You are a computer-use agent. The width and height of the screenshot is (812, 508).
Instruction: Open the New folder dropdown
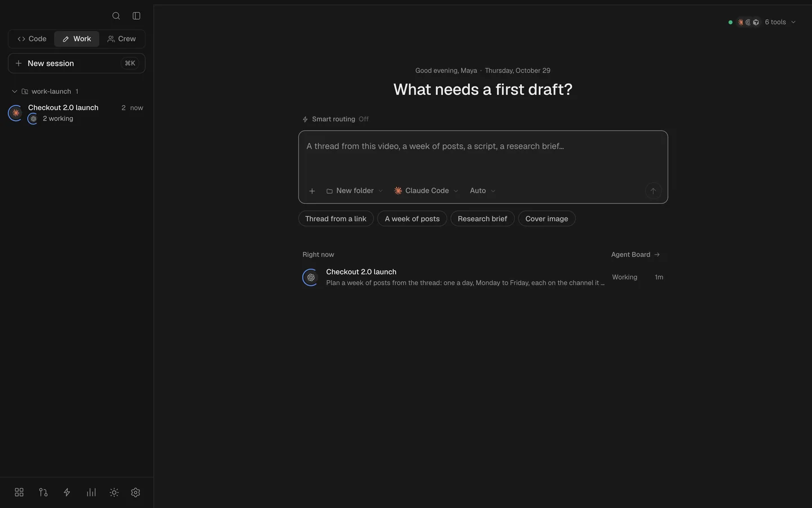355,191
